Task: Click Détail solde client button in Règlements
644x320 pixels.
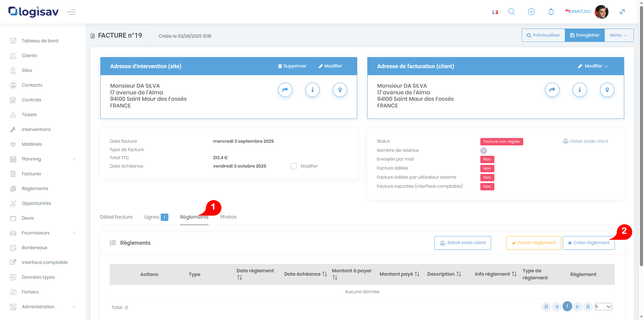Action: (x=463, y=243)
